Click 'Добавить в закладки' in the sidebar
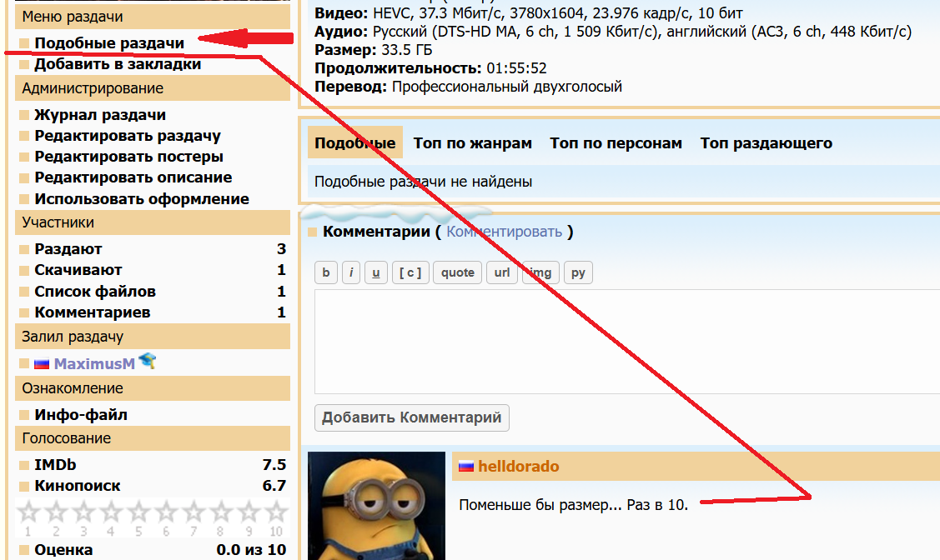 118,64
